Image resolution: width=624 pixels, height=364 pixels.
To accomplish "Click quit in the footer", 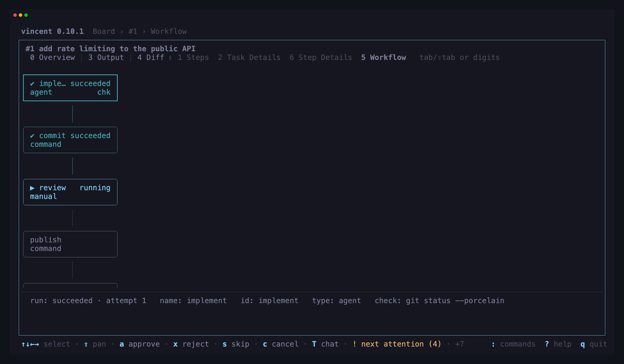I will [594, 344].
